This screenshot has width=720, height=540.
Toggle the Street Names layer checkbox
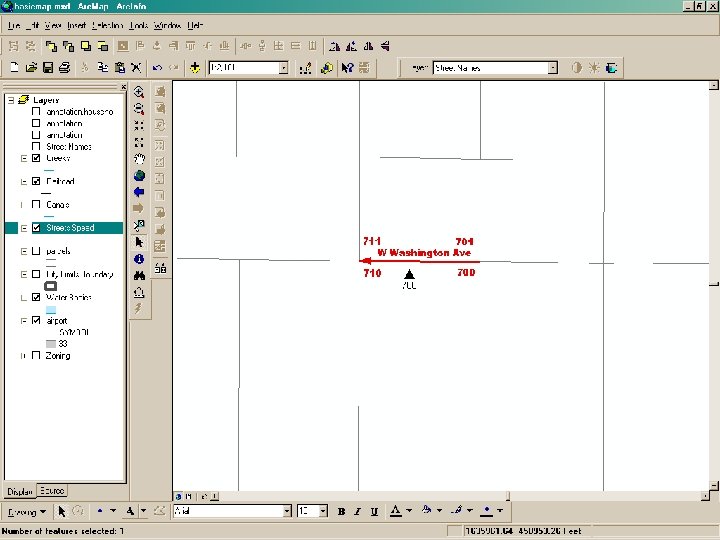click(x=36, y=146)
